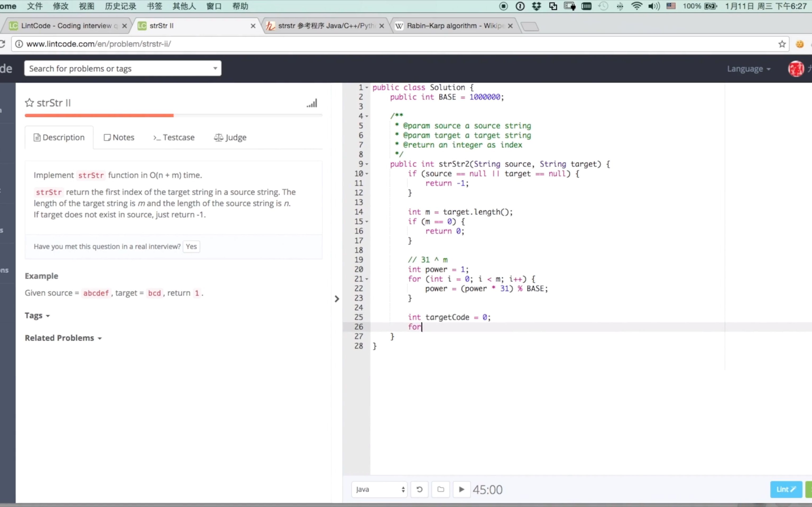Click the Description tab
This screenshot has height=507, width=812.
[58, 137]
